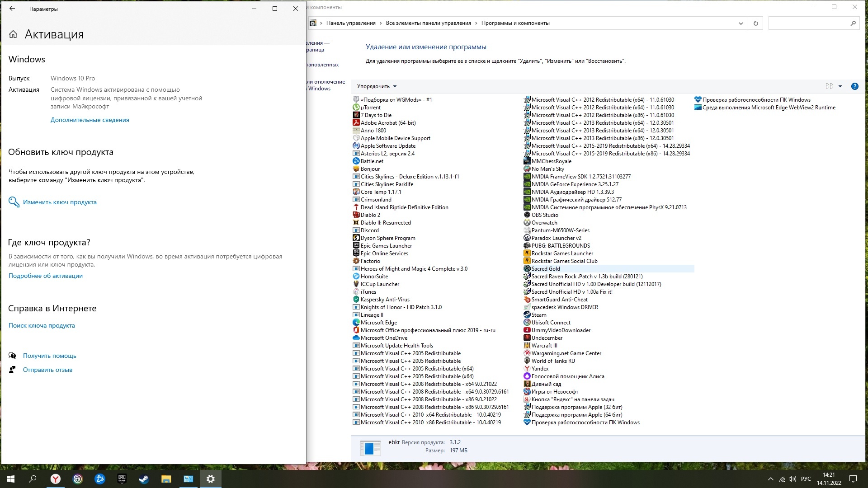Click Все элементы панели управления breadcrumb
868x488 pixels.
click(428, 23)
